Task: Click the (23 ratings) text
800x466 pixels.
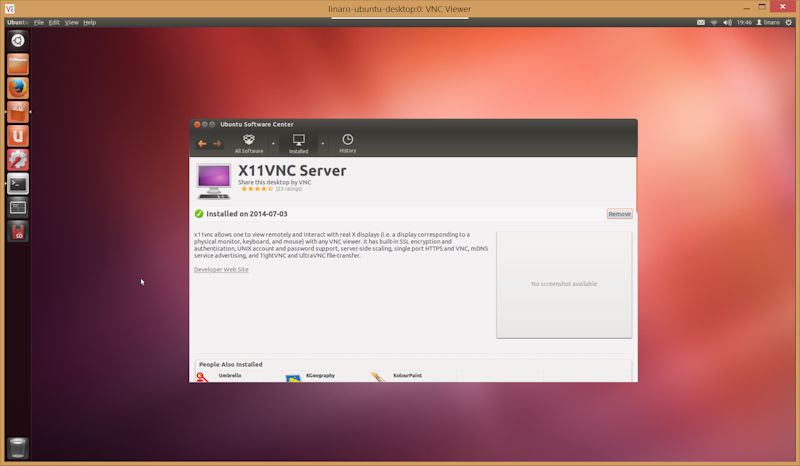Action: [x=289, y=189]
